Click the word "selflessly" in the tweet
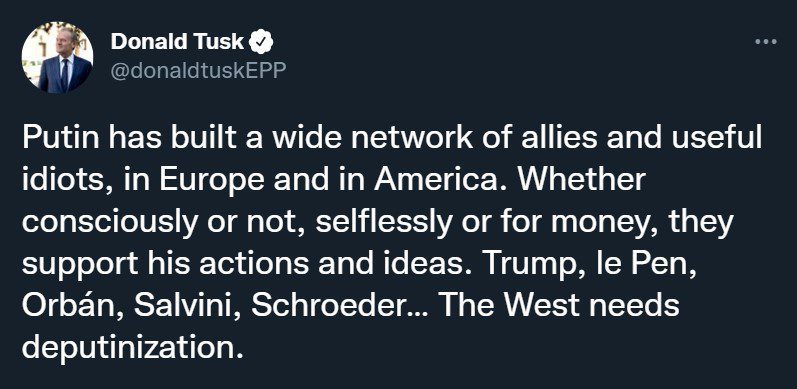 [x=382, y=224]
